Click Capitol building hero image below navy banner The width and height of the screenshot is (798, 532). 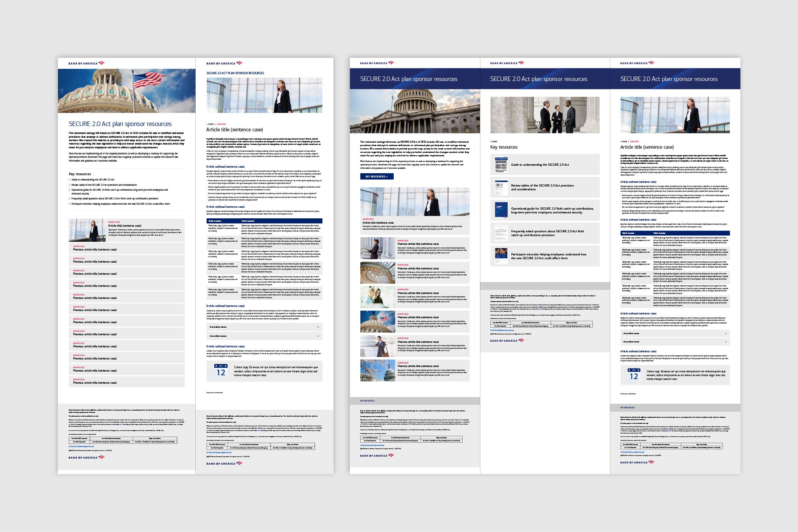point(415,111)
